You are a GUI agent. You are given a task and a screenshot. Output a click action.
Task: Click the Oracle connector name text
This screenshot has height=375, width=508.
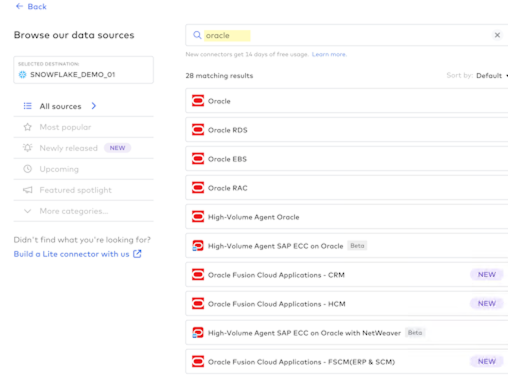coord(219,101)
